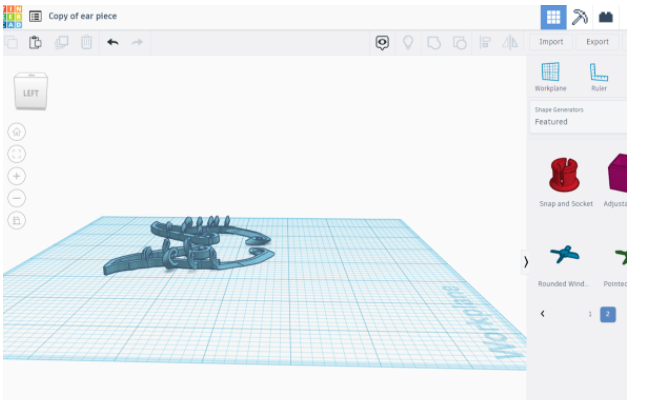Viewport: 653px width, 400px height.
Task: Click the LEFT view cube
Action: click(x=31, y=91)
